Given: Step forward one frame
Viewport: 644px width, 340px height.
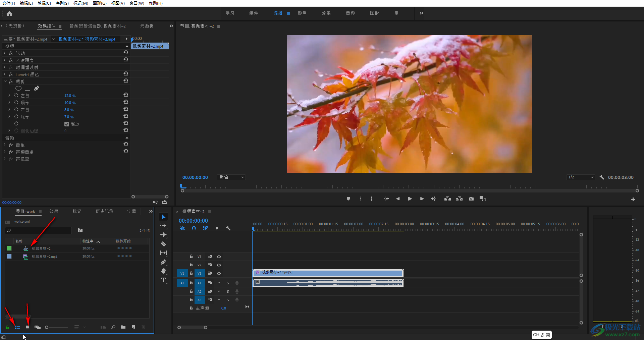Looking at the screenshot, I should [x=422, y=199].
